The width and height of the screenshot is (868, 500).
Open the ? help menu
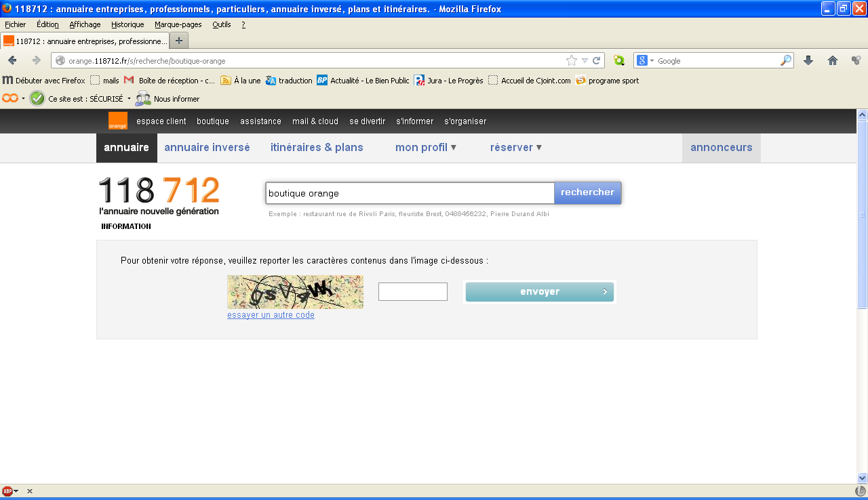point(243,24)
